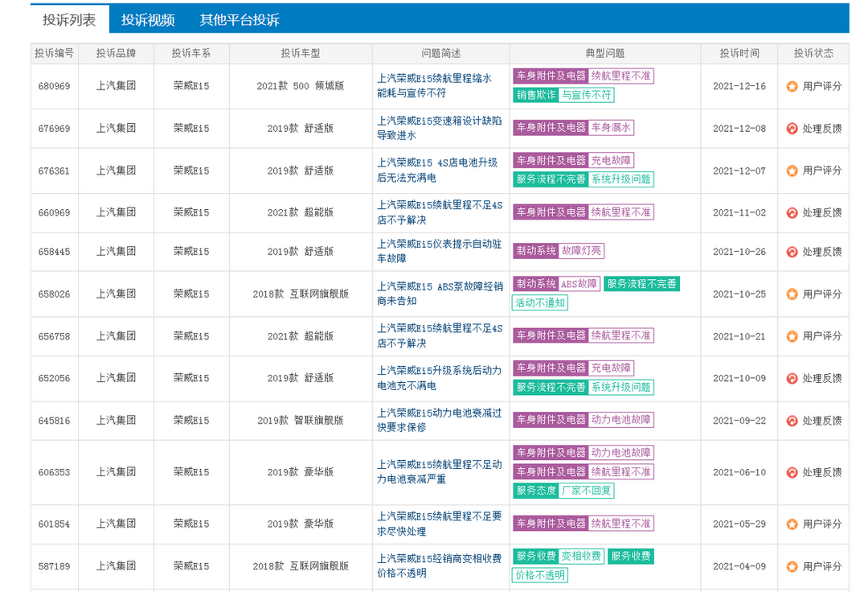Open complaint 上汽荣威Ei5续航里程不足动力电池衰减严重

click(440, 472)
